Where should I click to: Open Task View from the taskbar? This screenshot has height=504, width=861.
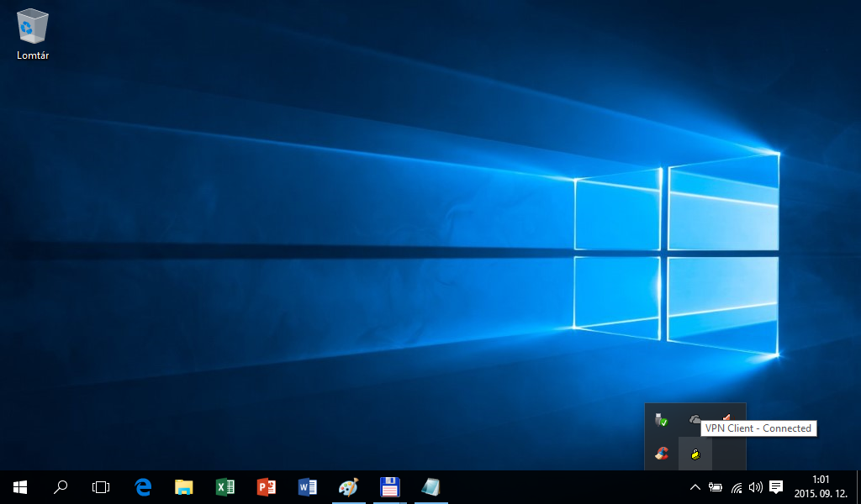coord(101,487)
